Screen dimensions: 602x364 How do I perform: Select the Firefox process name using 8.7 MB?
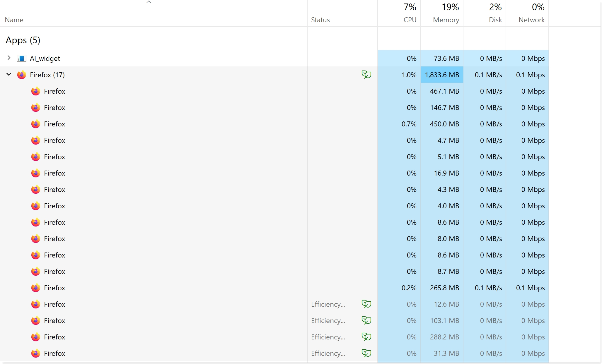tap(54, 272)
